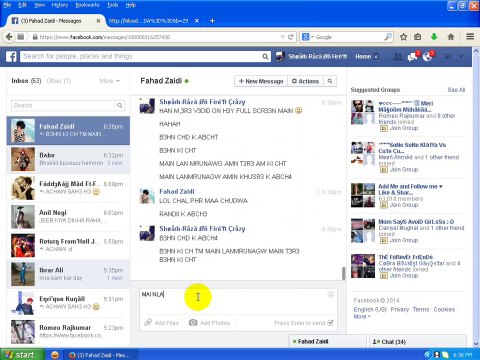Screen dimensions: 480x360
Task: Open Windows Start button
Action: (x=22, y=354)
